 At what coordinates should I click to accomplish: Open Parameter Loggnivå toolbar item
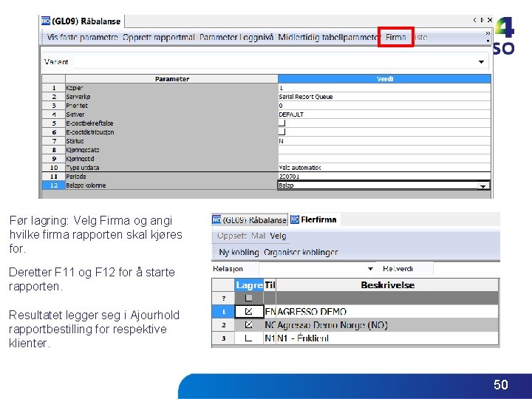[x=236, y=37]
